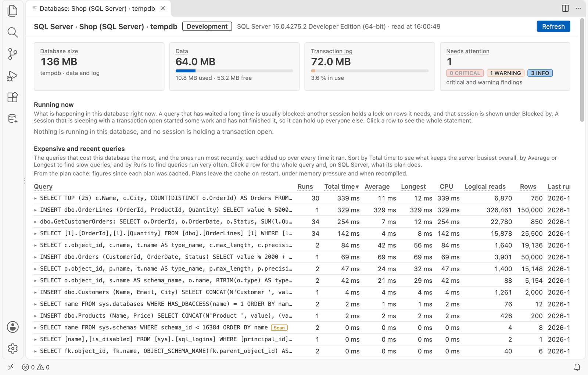Screen dimensions: 588x375
Task: Click the Transaction log usage bar
Action: tap(370, 71)
